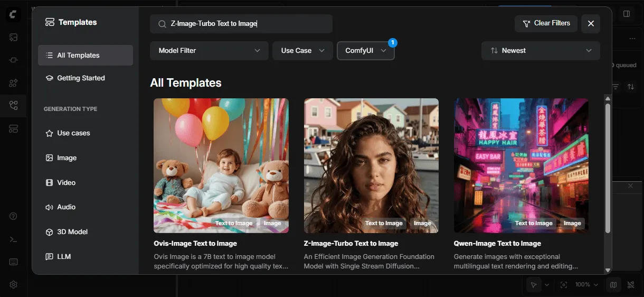Screen dimensions: 644x297
Task: Click the fit view icon on canvas toolbar
Action: point(564,285)
